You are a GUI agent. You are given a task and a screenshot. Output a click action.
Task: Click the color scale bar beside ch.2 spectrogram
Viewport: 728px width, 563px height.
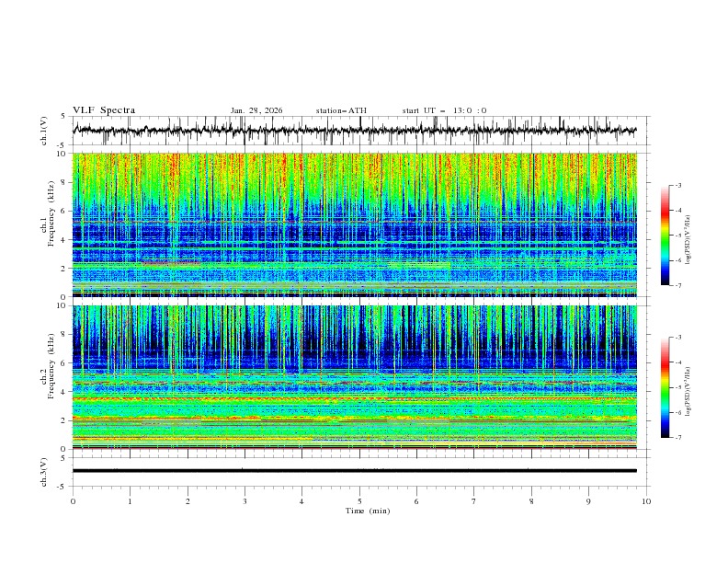665,387
